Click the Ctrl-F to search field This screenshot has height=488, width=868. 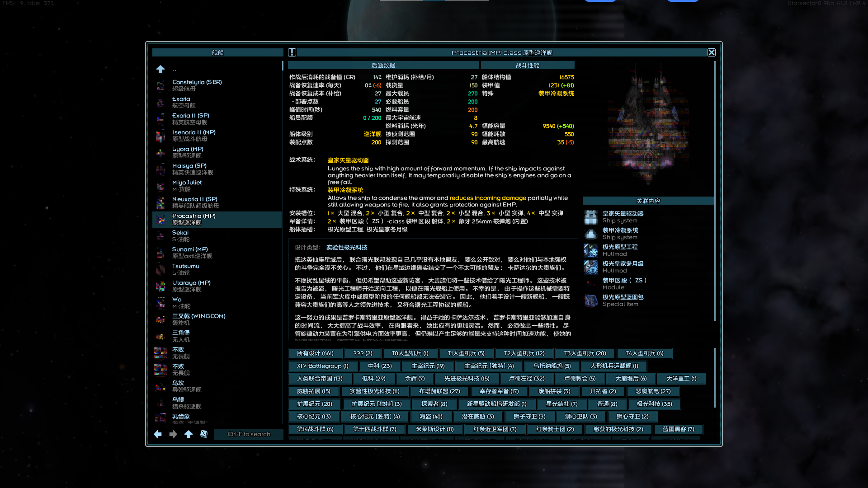(249, 434)
